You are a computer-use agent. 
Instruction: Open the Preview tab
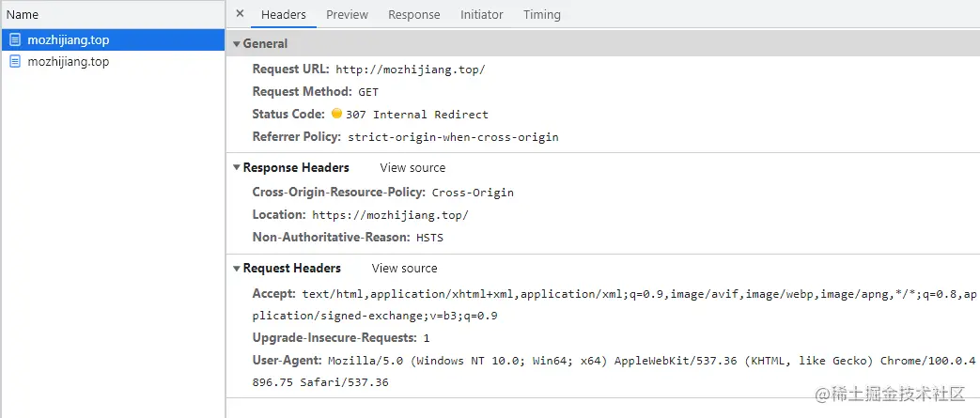(x=347, y=14)
